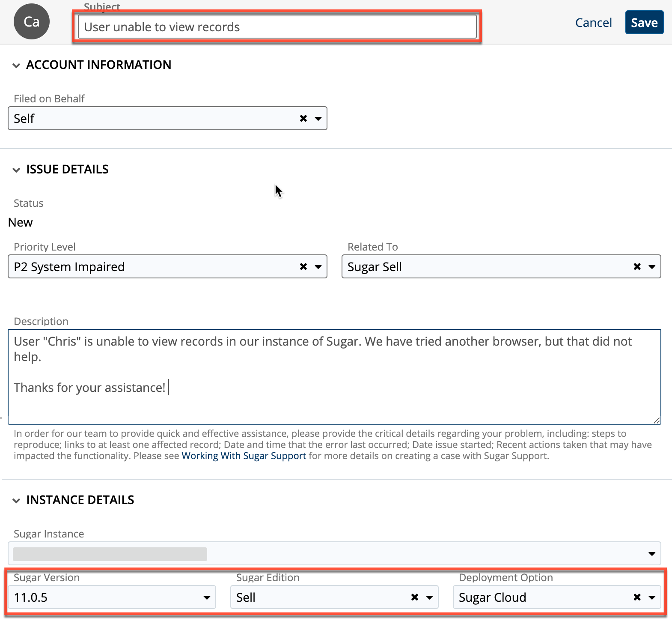Click the ISSUE DETAILS heading text

[x=68, y=169]
